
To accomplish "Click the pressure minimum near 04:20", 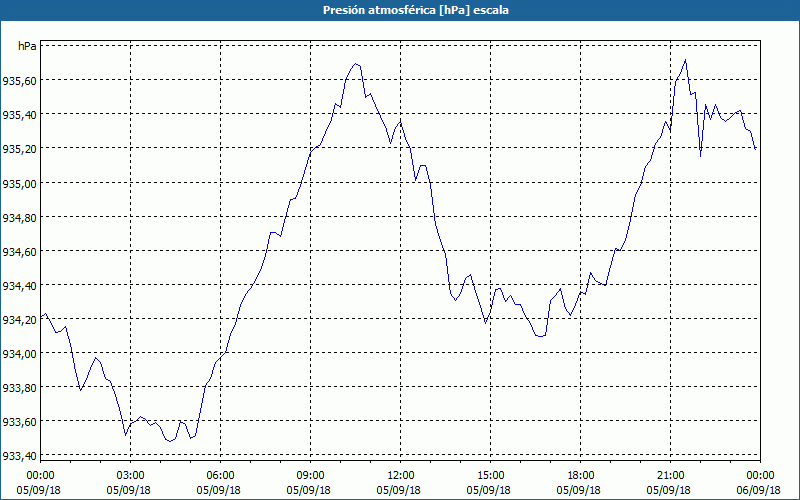I will tap(170, 441).
